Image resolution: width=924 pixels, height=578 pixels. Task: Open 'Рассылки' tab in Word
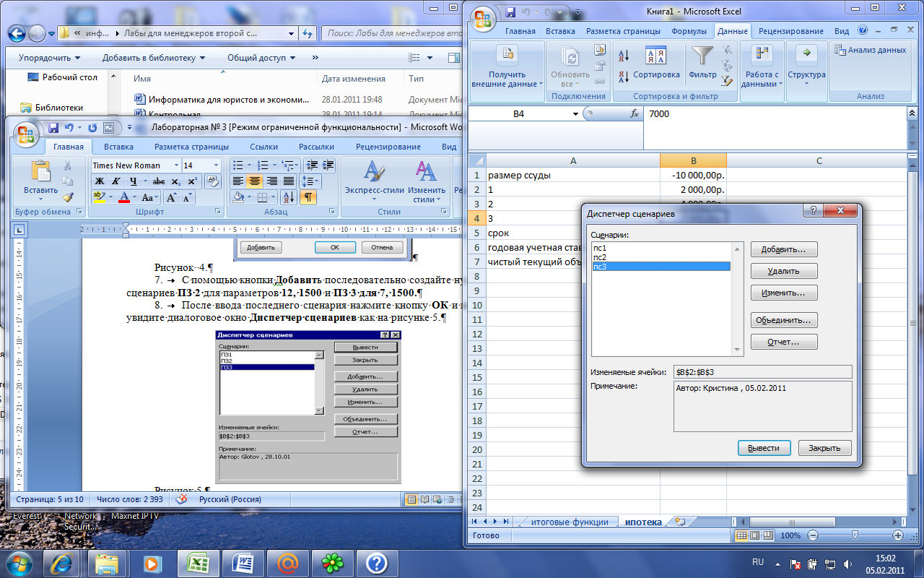(x=316, y=147)
